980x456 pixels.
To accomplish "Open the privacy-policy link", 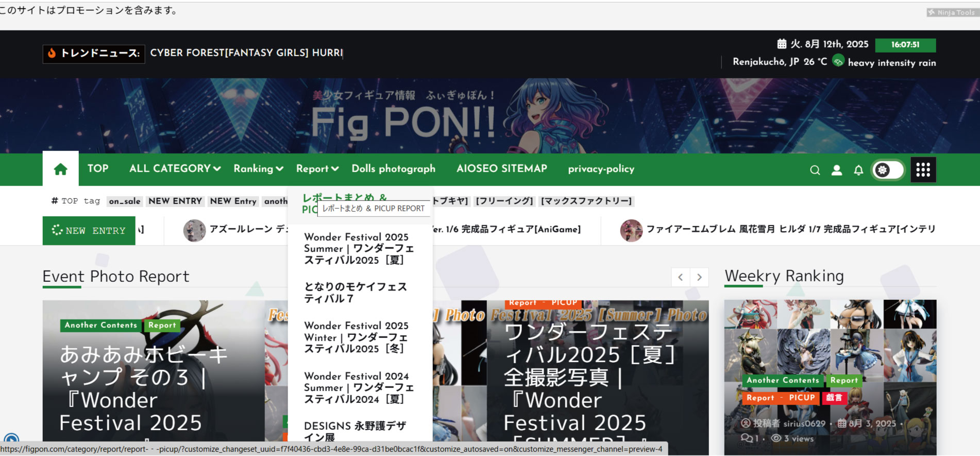I will 601,168.
